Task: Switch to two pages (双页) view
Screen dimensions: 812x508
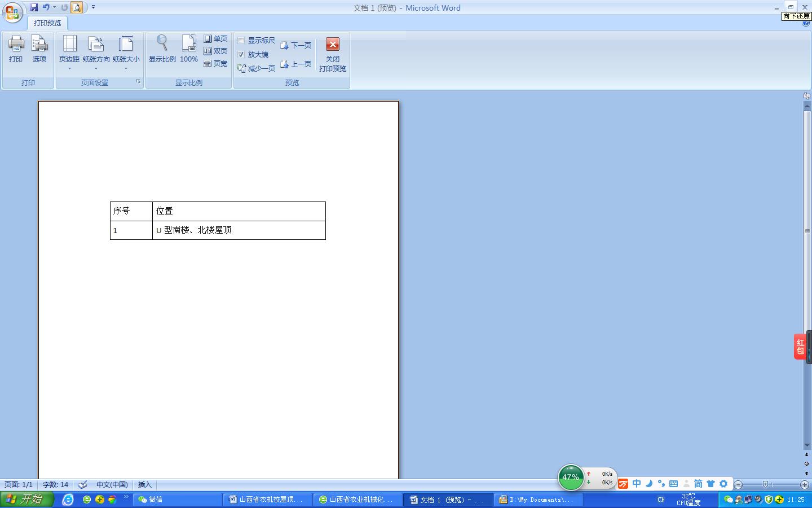Action: (x=215, y=51)
